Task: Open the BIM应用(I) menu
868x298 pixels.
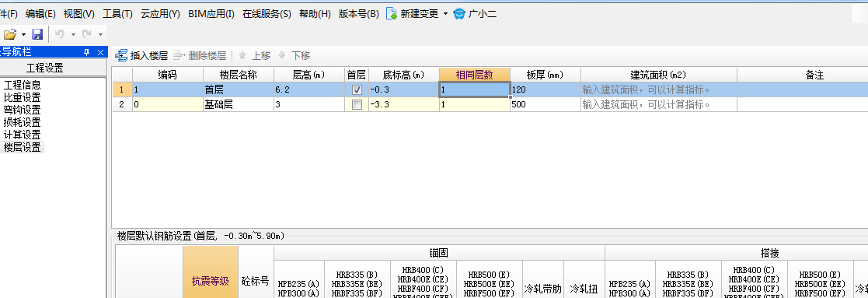Action: pos(211,14)
